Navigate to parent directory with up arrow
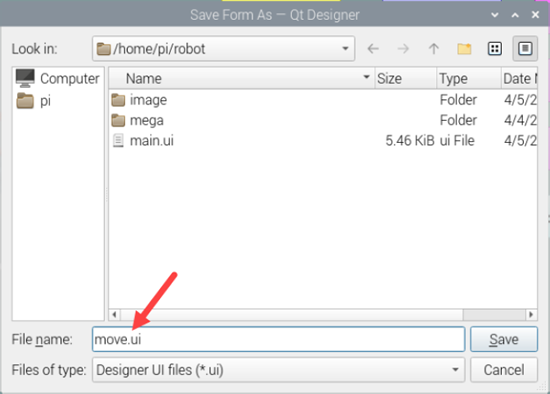The width and height of the screenshot is (550, 394). tap(434, 48)
